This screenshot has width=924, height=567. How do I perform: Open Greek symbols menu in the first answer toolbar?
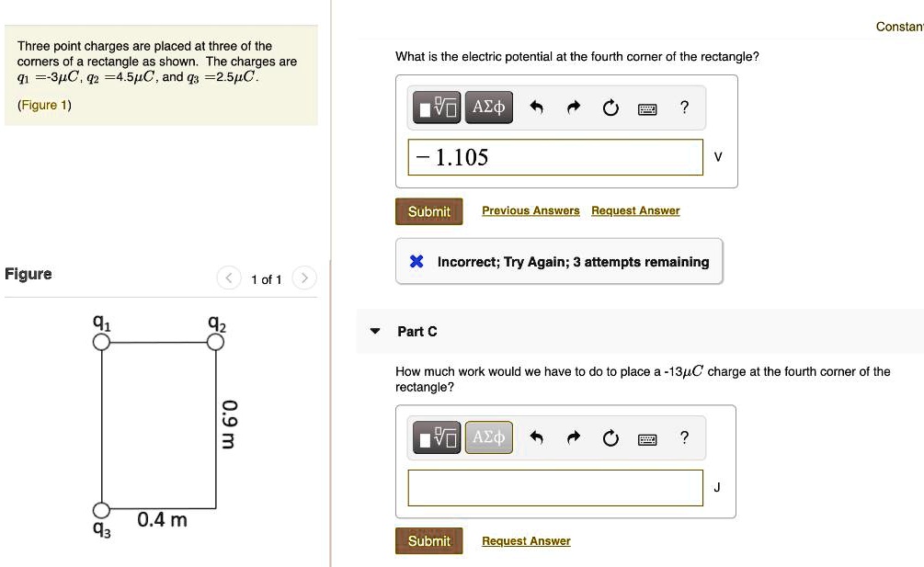(487, 108)
